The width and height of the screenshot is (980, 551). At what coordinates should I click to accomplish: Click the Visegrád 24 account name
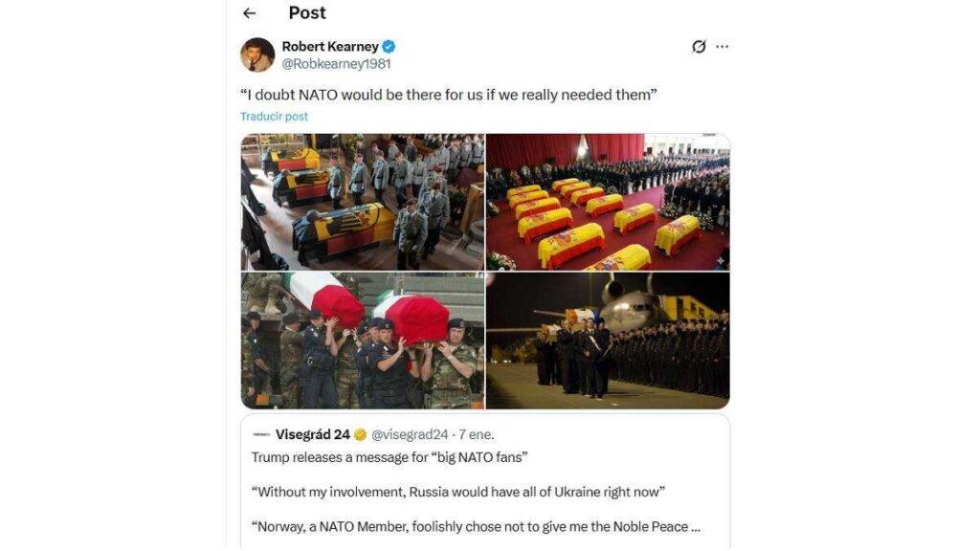click(x=312, y=434)
